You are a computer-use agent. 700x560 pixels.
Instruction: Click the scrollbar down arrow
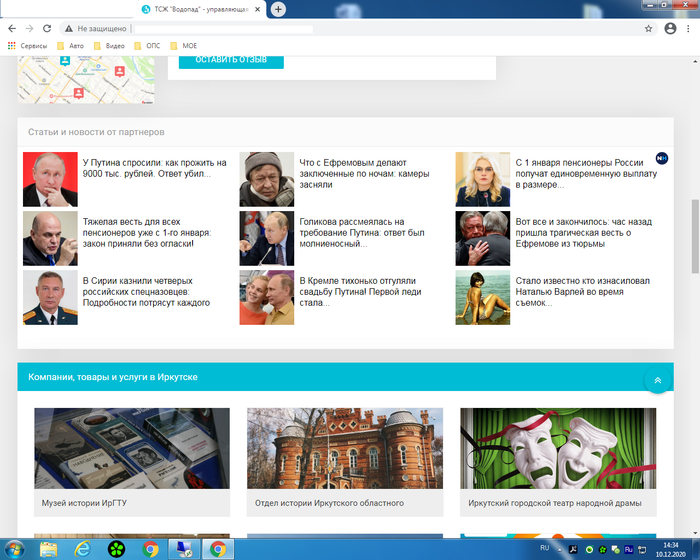click(x=695, y=533)
